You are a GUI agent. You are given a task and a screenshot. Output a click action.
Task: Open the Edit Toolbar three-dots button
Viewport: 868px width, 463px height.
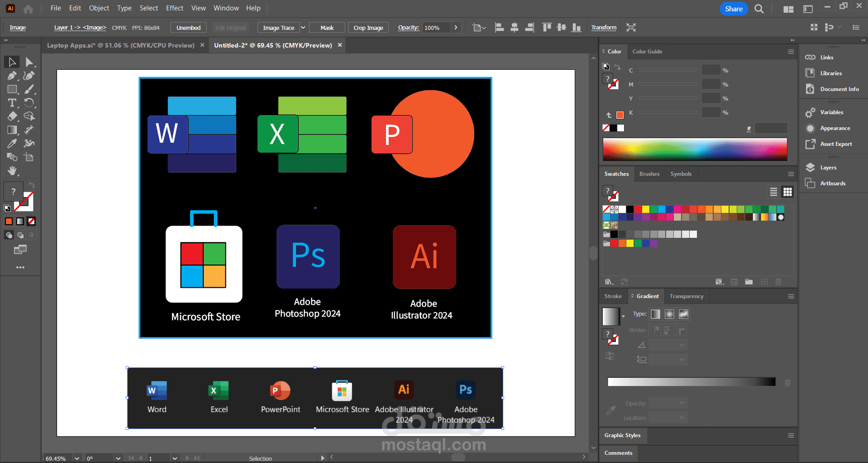coord(20,267)
